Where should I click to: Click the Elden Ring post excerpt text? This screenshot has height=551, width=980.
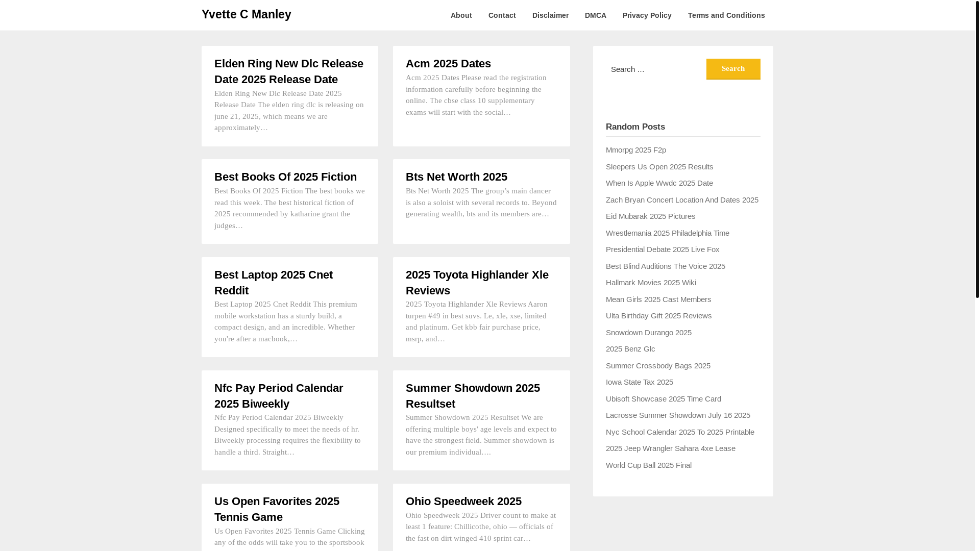pyautogui.click(x=289, y=111)
